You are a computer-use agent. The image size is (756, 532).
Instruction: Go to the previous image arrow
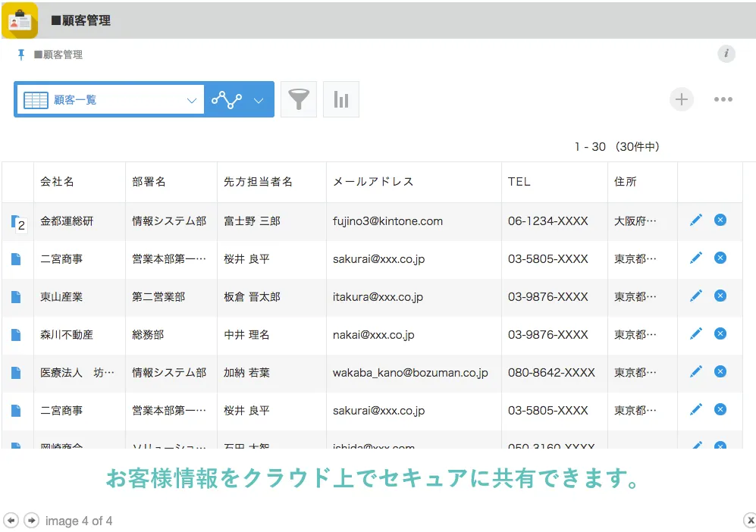coord(11,520)
